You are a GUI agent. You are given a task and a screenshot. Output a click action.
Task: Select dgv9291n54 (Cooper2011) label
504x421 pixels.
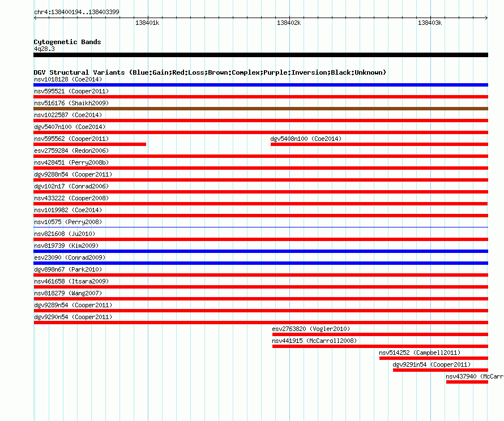point(432,364)
